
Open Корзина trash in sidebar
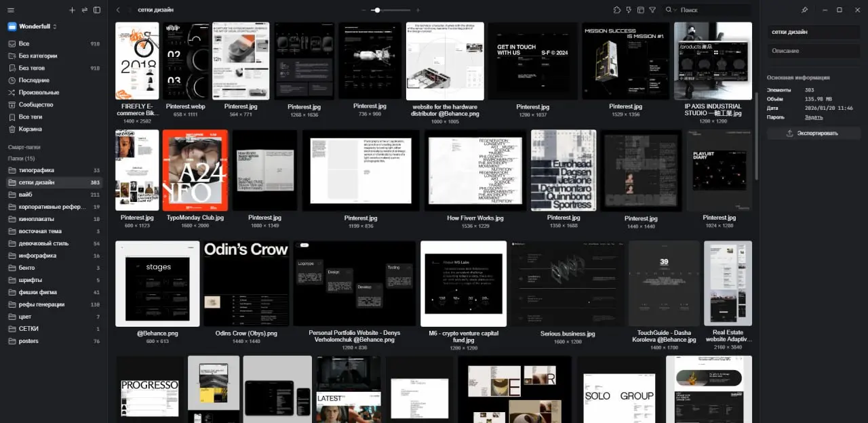tap(54, 129)
